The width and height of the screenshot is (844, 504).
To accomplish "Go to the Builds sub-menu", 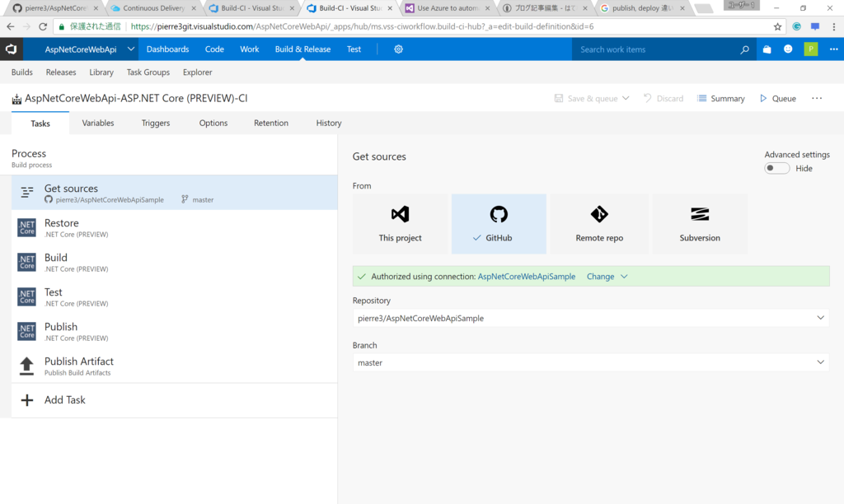I will [22, 72].
